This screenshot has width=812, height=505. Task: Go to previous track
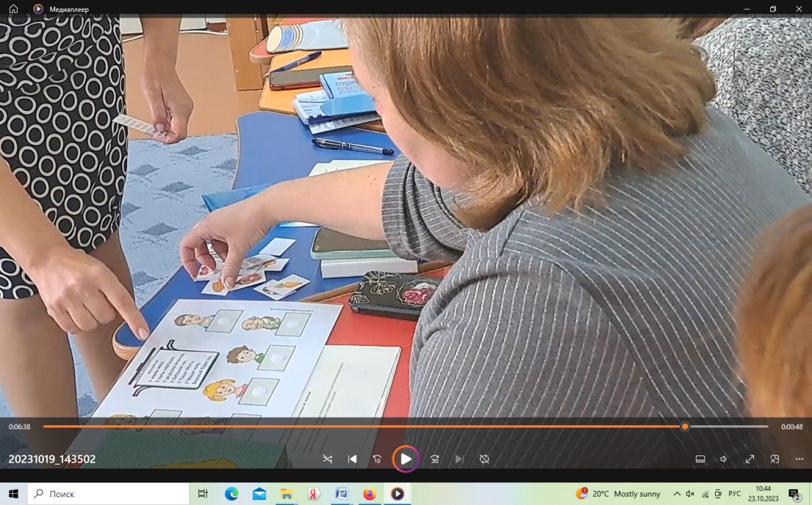click(x=352, y=459)
